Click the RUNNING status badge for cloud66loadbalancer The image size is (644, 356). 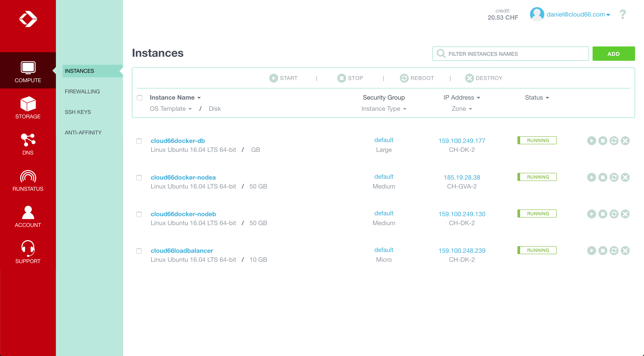click(x=537, y=250)
